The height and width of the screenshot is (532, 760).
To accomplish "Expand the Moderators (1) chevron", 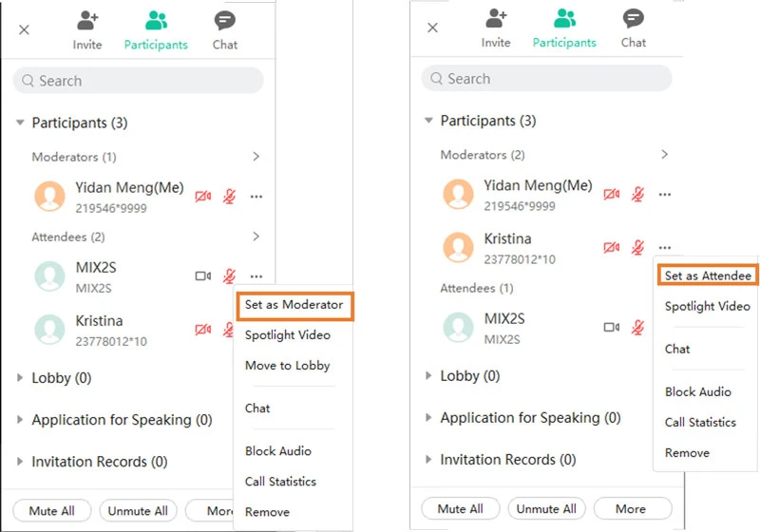I will pyautogui.click(x=256, y=157).
